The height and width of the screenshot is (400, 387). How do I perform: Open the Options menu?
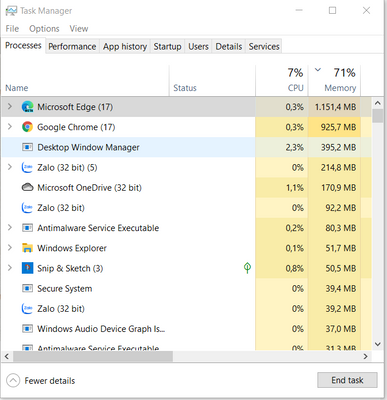pyautogui.click(x=44, y=29)
